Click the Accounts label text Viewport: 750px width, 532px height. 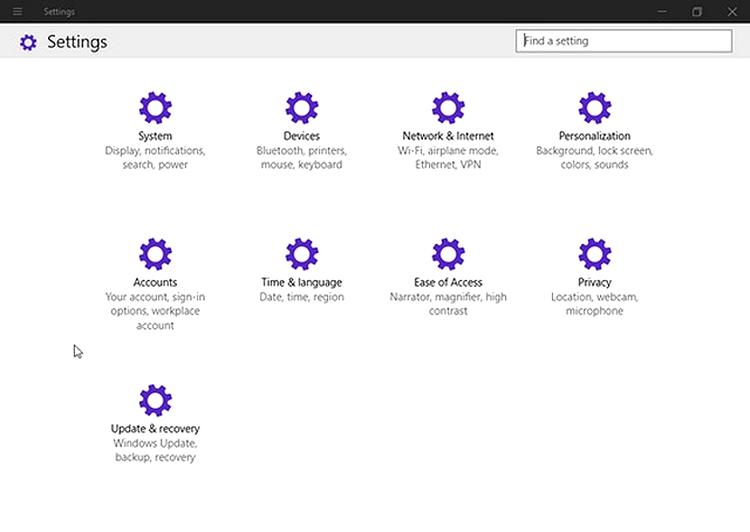point(155,282)
